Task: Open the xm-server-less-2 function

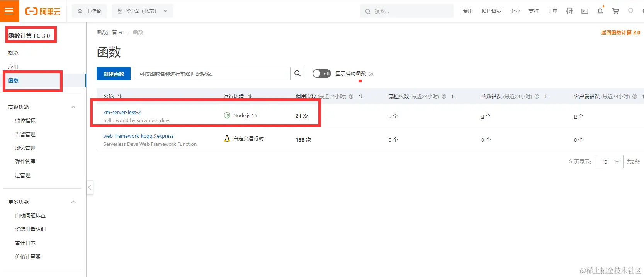Action: click(122, 112)
